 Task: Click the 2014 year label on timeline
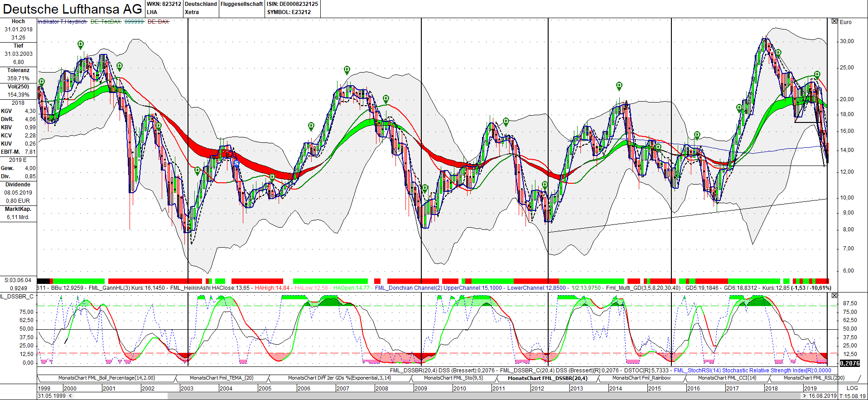(x=616, y=389)
